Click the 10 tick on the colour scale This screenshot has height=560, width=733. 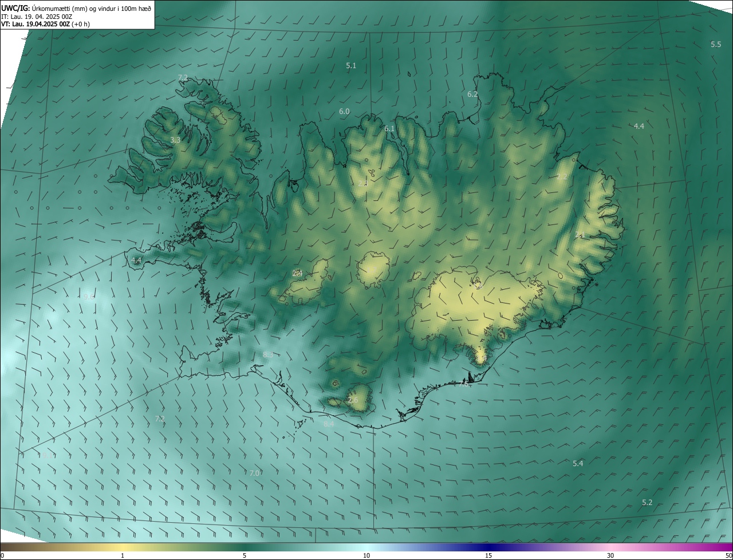366,555
